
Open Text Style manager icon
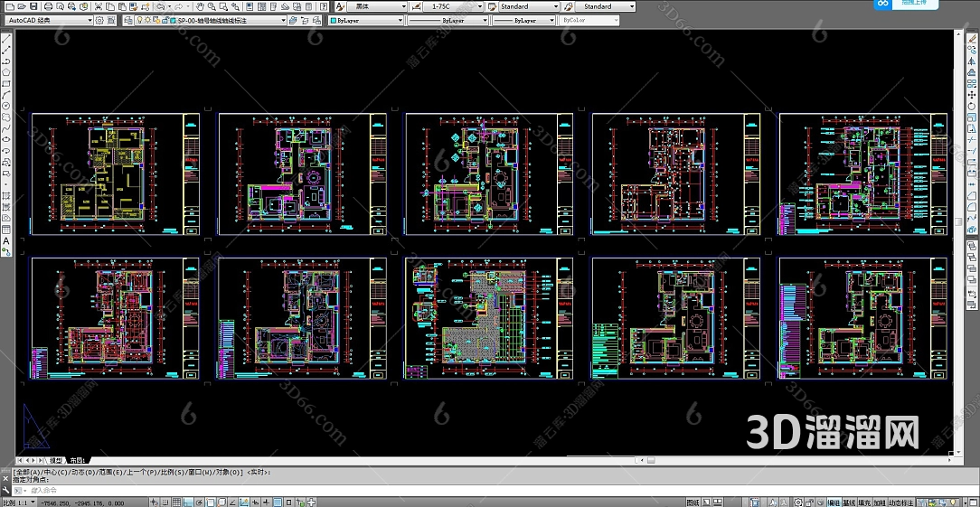coord(340,6)
